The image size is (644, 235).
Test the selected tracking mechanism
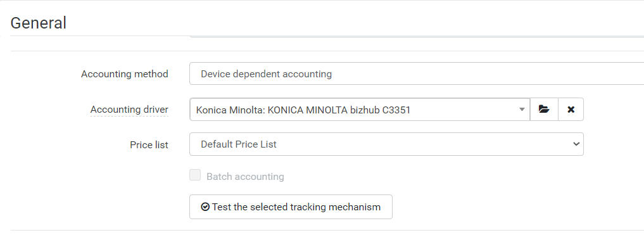pos(291,206)
